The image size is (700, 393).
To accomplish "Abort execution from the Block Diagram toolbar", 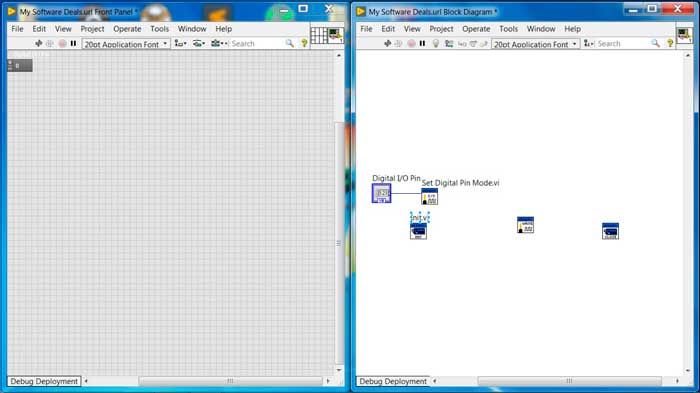I will (x=411, y=43).
